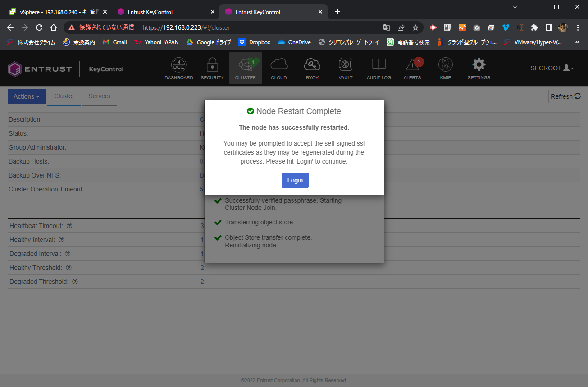
Task: Click the Login button in the dialog
Action: click(295, 180)
